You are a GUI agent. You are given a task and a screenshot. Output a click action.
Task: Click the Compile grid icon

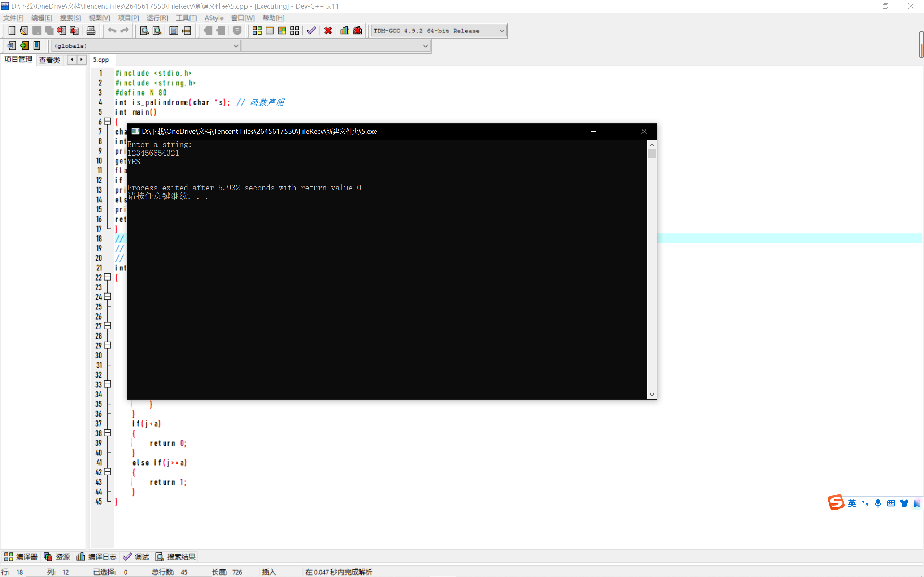click(257, 31)
